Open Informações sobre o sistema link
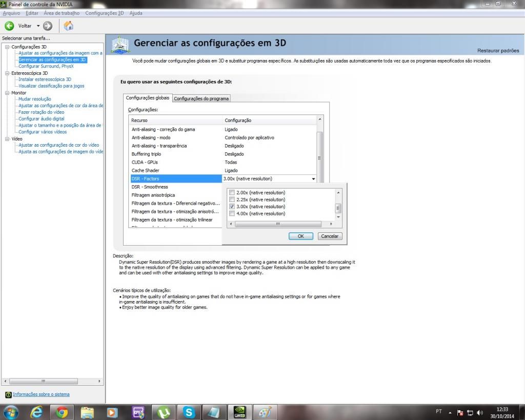This screenshot has height=420, width=525. (x=41, y=394)
